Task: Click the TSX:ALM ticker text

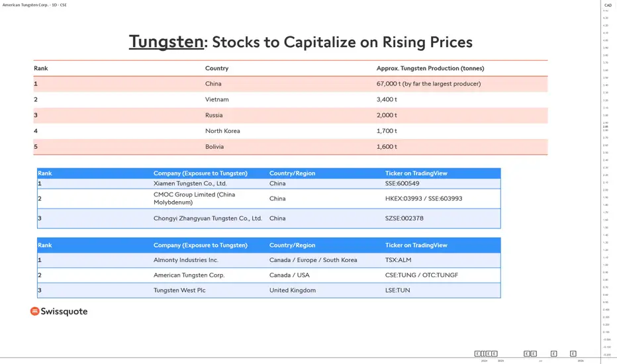Action: pos(399,260)
